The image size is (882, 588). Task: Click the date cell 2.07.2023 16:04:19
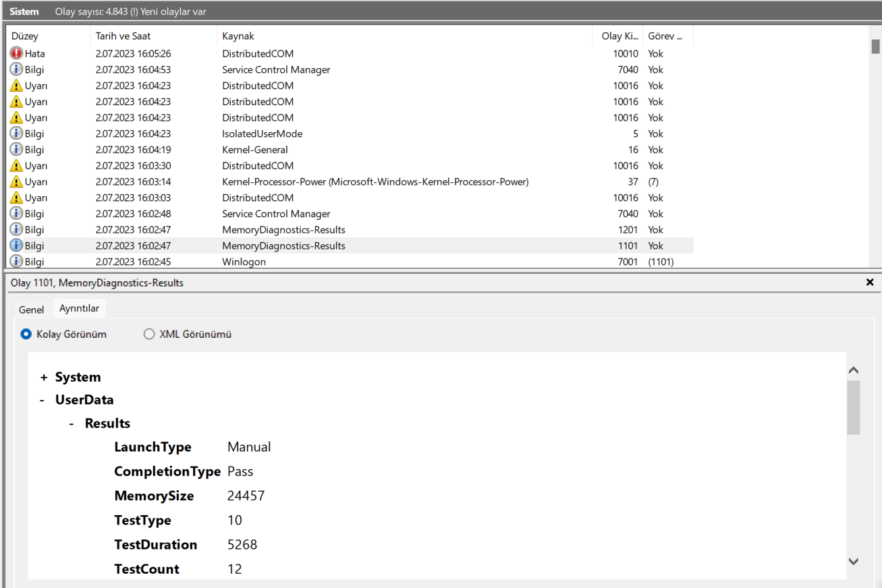click(x=133, y=150)
